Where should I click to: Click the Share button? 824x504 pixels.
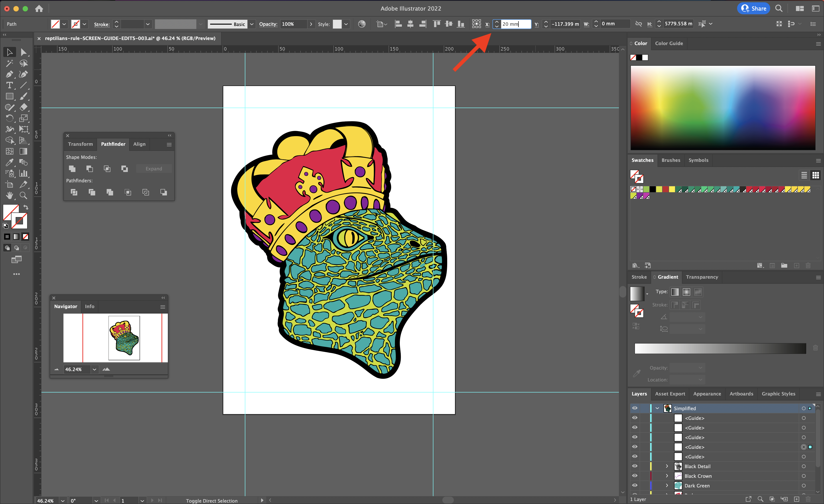(x=753, y=8)
